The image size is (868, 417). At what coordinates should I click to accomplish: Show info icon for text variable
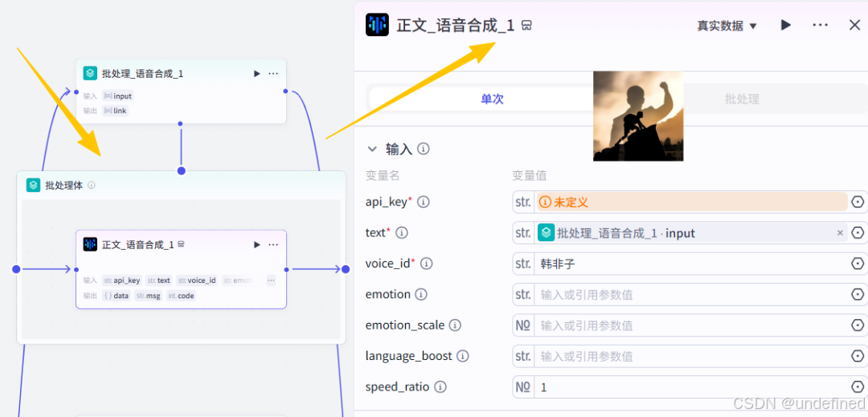coord(402,233)
